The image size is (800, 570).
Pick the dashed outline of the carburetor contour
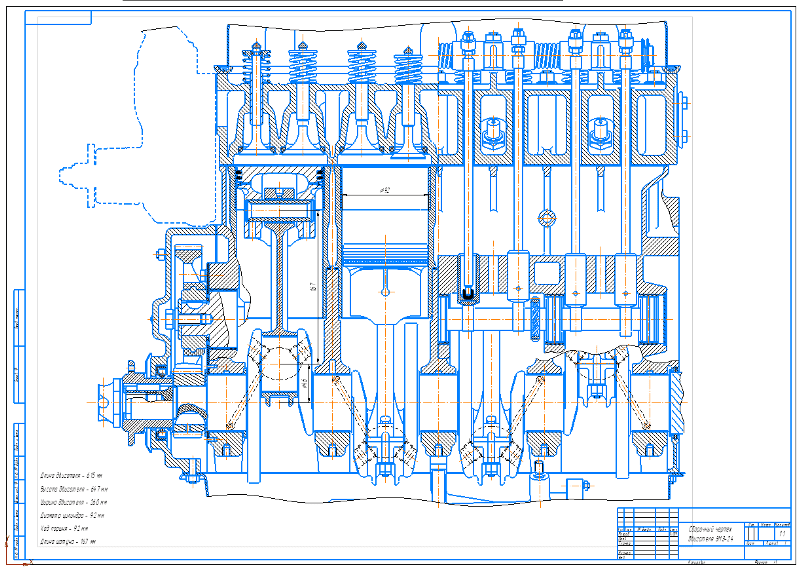click(x=137, y=127)
